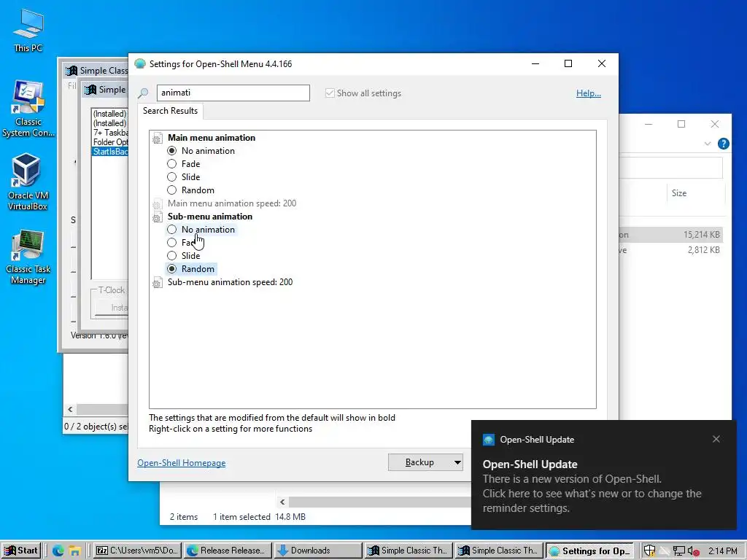The width and height of the screenshot is (747, 560).
Task: Click the Open-Shell shell icon in title bar
Action: point(139,64)
